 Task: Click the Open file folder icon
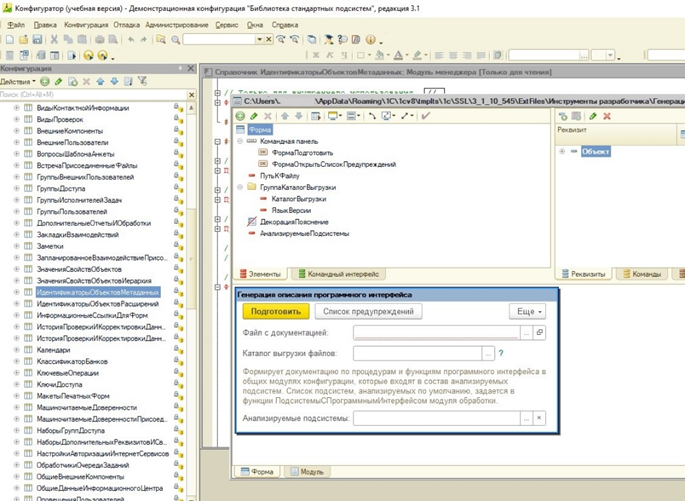(24, 40)
